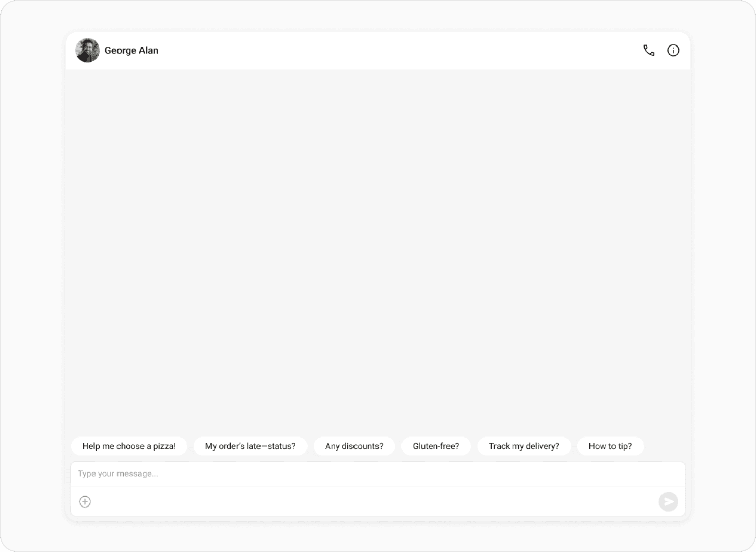Ask about discounts using the suggestion chip
The height and width of the screenshot is (552, 756).
click(354, 446)
